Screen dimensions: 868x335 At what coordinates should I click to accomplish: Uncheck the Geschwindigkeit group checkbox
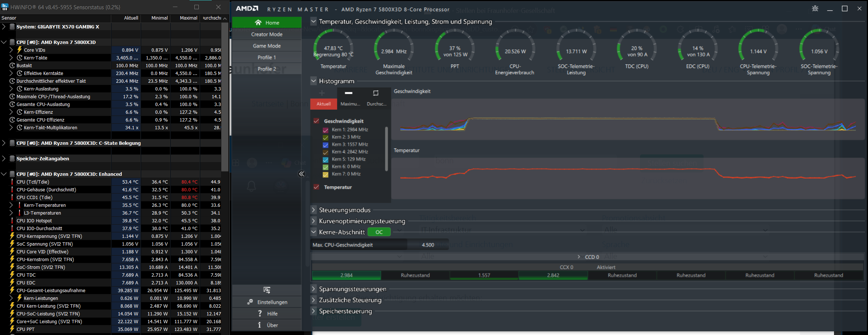[x=316, y=121]
